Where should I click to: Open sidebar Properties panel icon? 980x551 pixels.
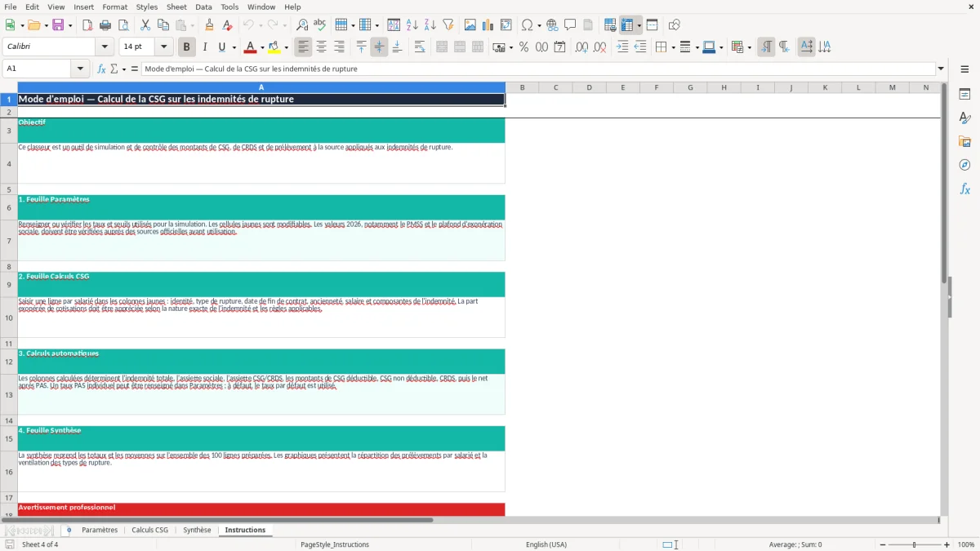964,94
